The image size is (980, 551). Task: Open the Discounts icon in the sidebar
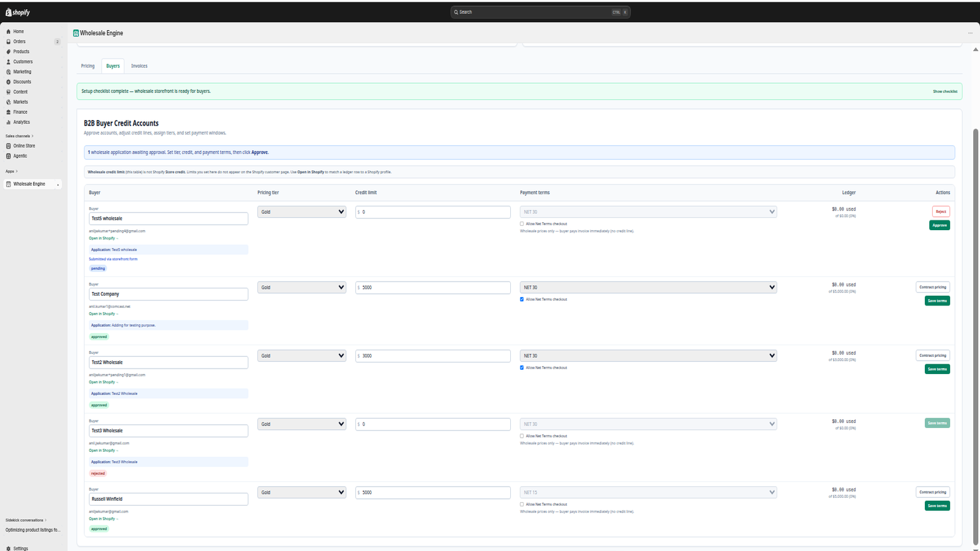(x=9, y=82)
